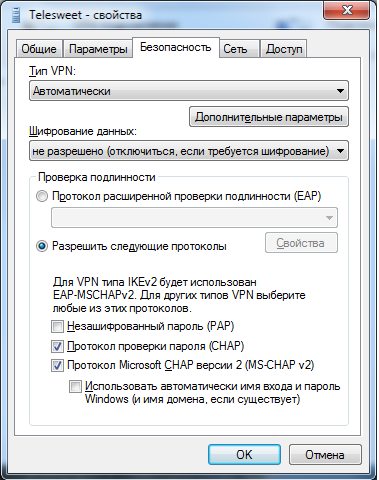Close the Telesweet properties window

point(347,11)
